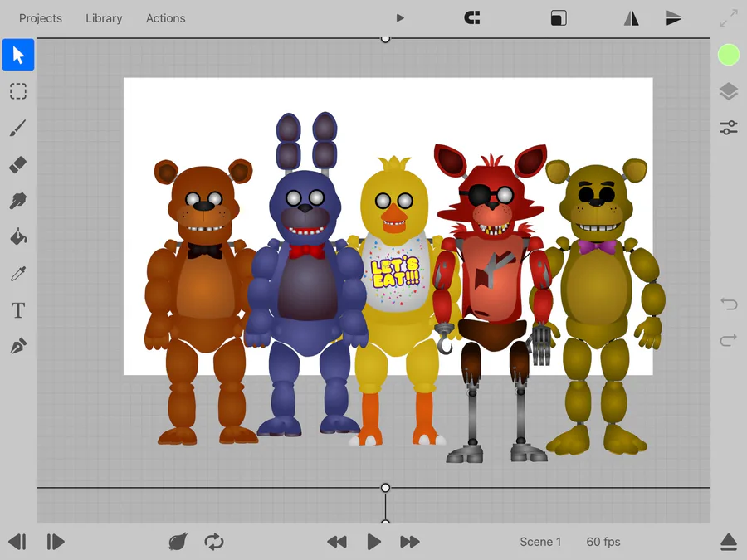Toggle the snapping magnet icon
The image size is (747, 560).
(472, 18)
